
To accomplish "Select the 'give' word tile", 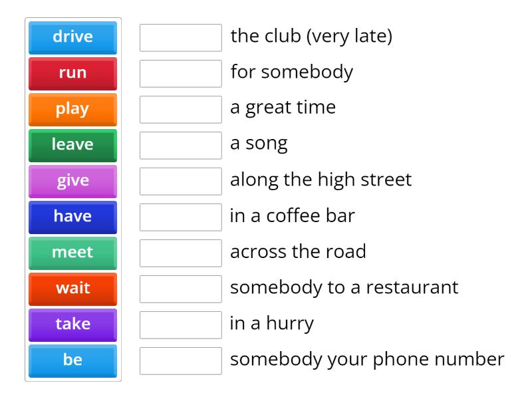I will pyautogui.click(x=72, y=181).
